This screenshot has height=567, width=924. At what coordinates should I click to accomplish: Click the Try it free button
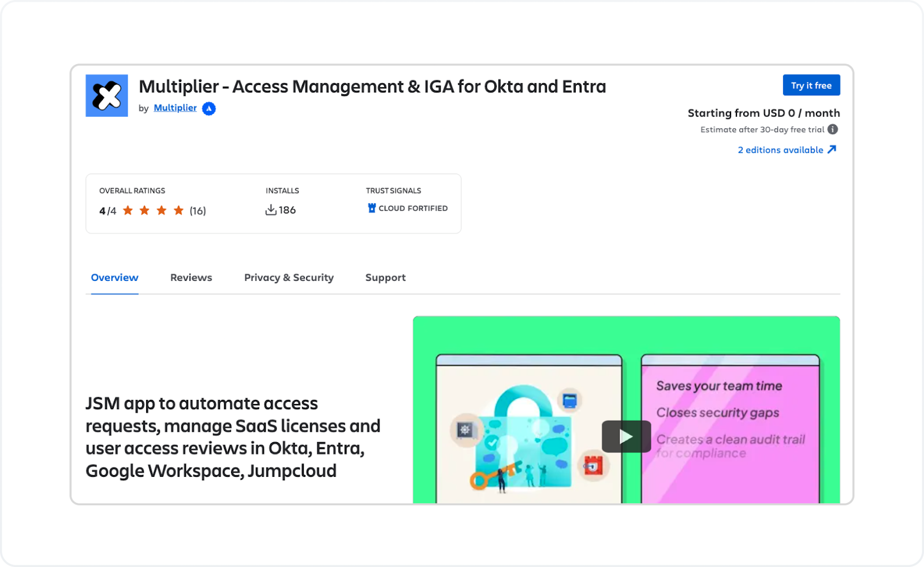pyautogui.click(x=811, y=85)
